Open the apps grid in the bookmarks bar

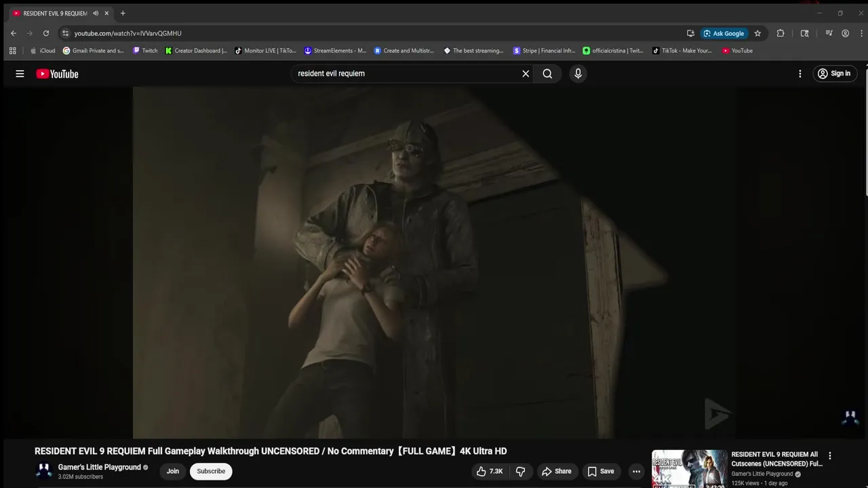pyautogui.click(x=12, y=50)
